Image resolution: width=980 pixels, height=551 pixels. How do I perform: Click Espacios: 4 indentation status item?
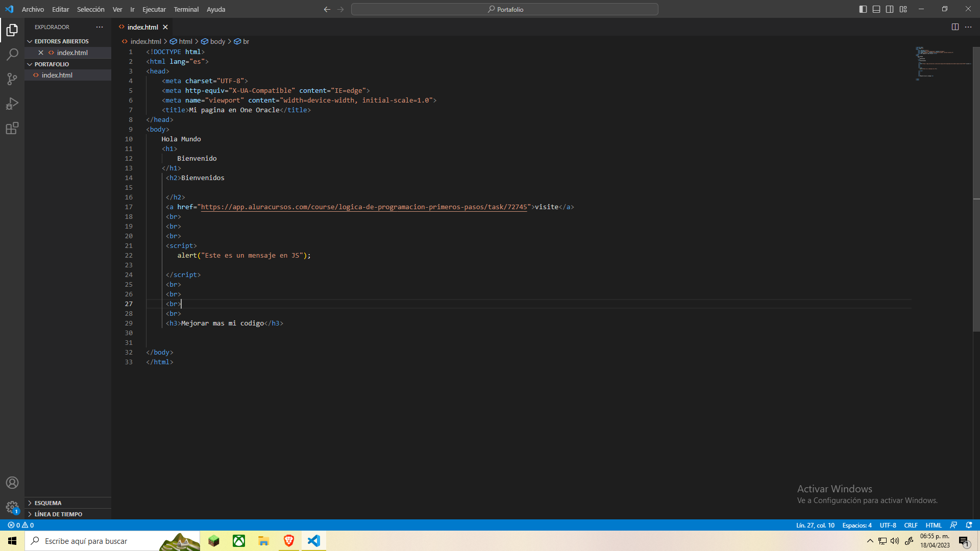(857, 525)
